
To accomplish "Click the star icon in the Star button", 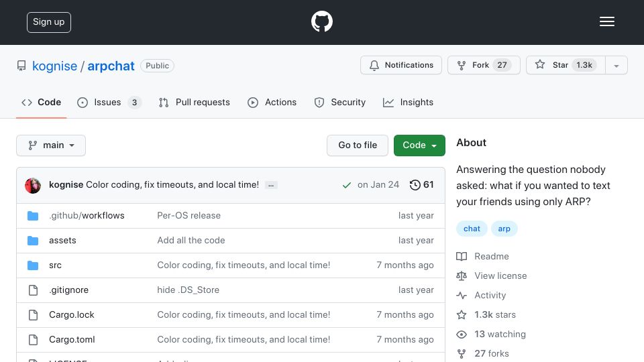I will (x=539, y=64).
